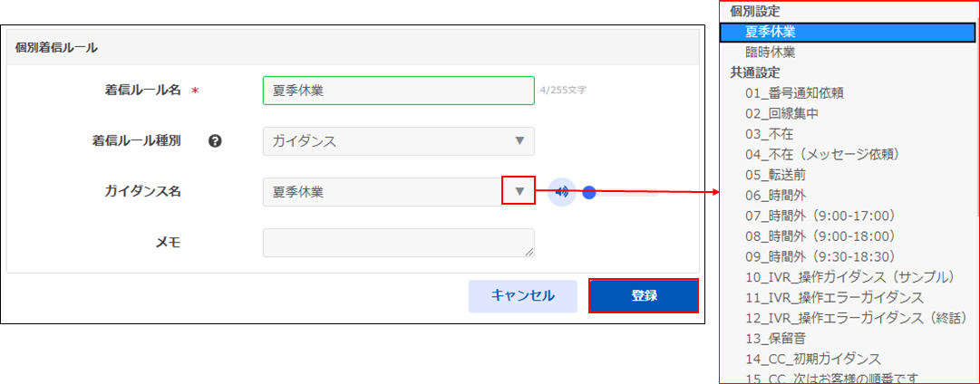Pick 11_IVR_操作エラーガイダンス entry
980x384 pixels.
click(834, 297)
